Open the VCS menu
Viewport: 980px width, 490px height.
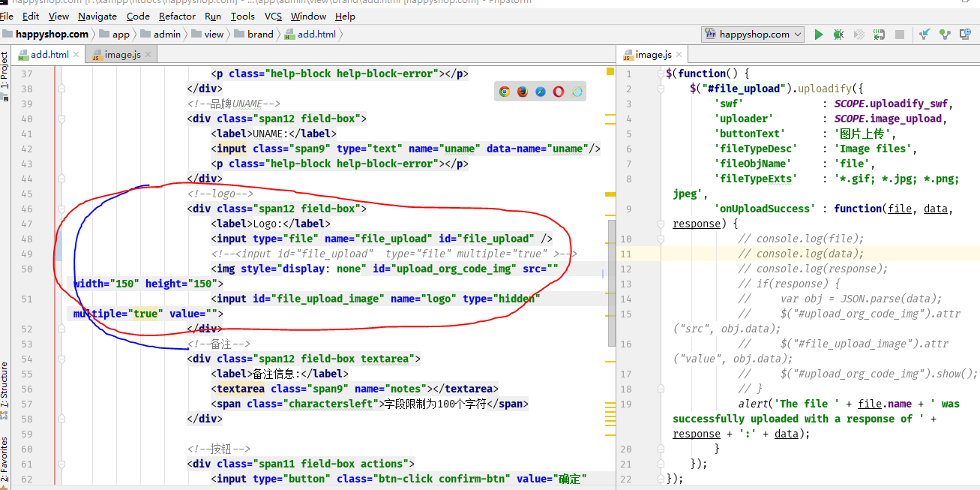pos(274,16)
